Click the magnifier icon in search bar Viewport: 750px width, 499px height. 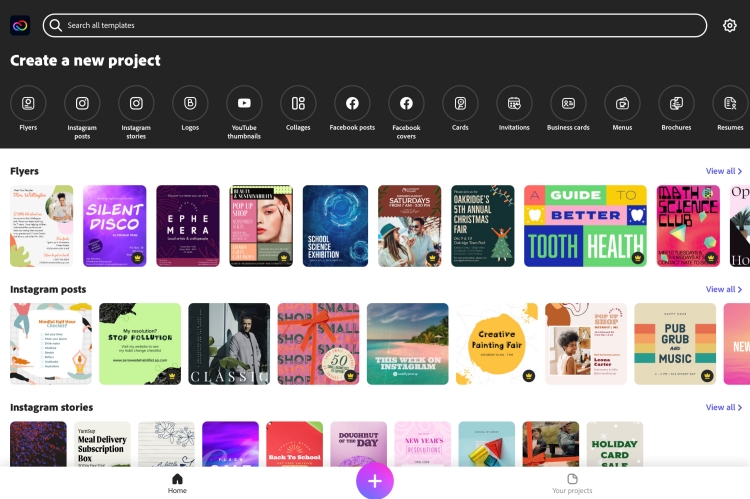click(x=55, y=25)
